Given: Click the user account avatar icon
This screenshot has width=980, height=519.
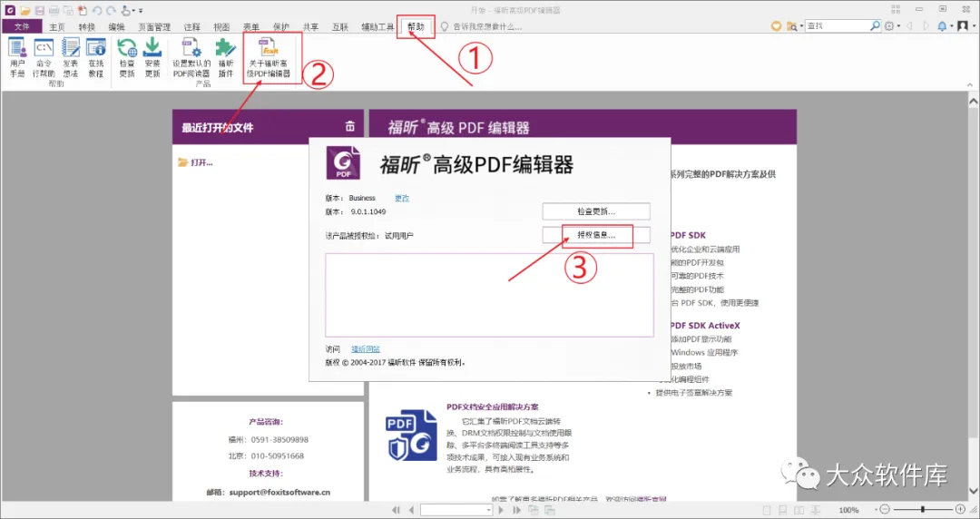Looking at the screenshot, I should (963, 26).
